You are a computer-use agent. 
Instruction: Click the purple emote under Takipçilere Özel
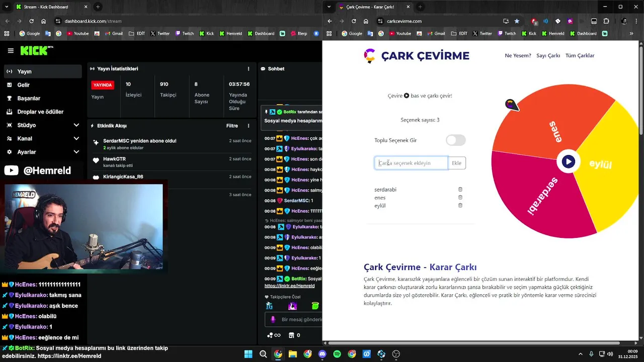point(292,306)
